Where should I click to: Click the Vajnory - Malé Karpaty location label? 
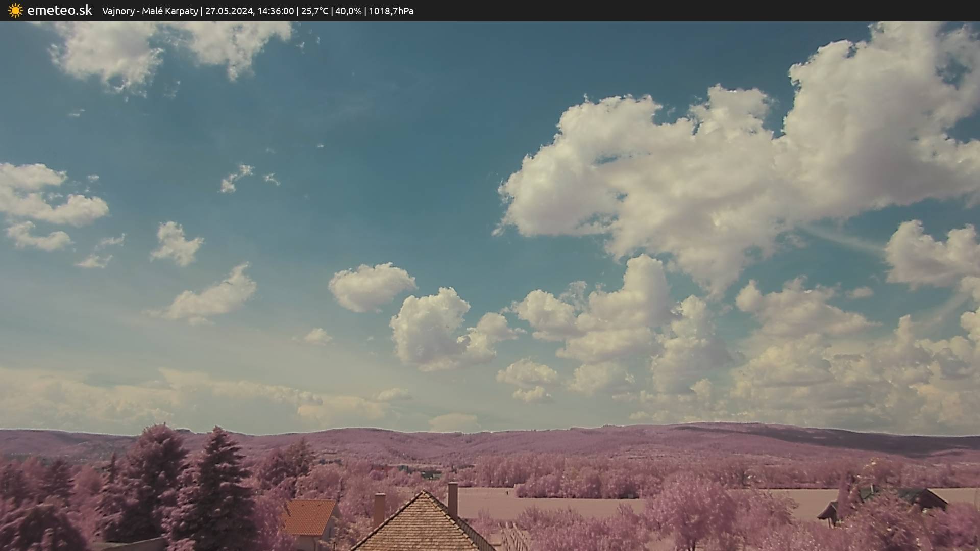tap(150, 11)
